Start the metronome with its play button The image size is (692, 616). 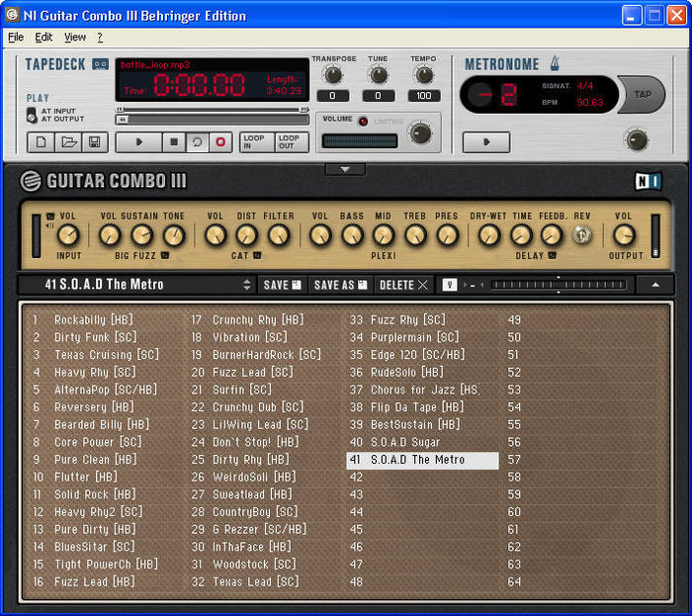(x=486, y=142)
